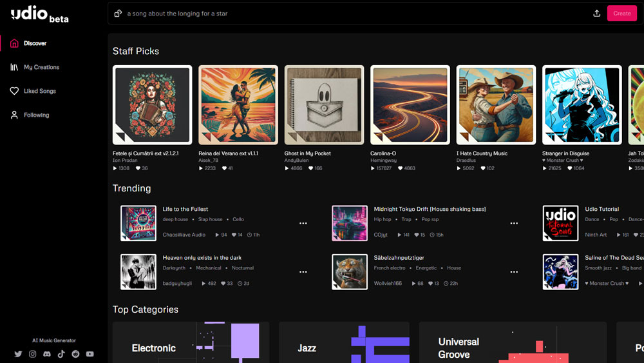The width and height of the screenshot is (644, 363).
Task: Open the Jazz category card
Action: (344, 342)
